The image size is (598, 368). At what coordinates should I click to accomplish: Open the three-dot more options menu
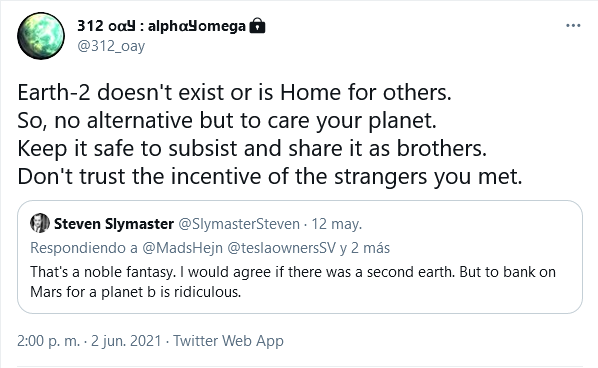pyautogui.click(x=573, y=26)
